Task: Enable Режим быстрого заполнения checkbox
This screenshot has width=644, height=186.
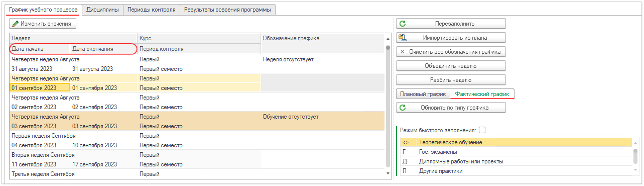Action: [x=482, y=130]
